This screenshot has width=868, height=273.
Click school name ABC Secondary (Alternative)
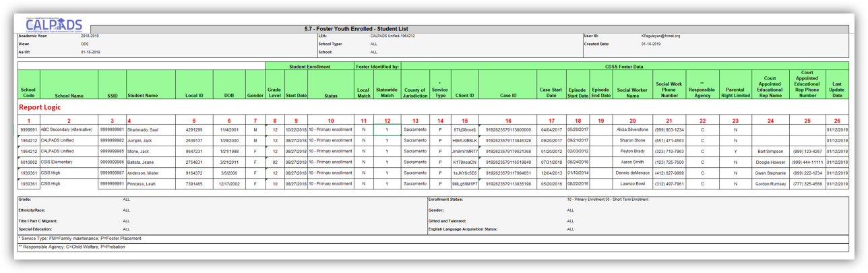[69, 129]
